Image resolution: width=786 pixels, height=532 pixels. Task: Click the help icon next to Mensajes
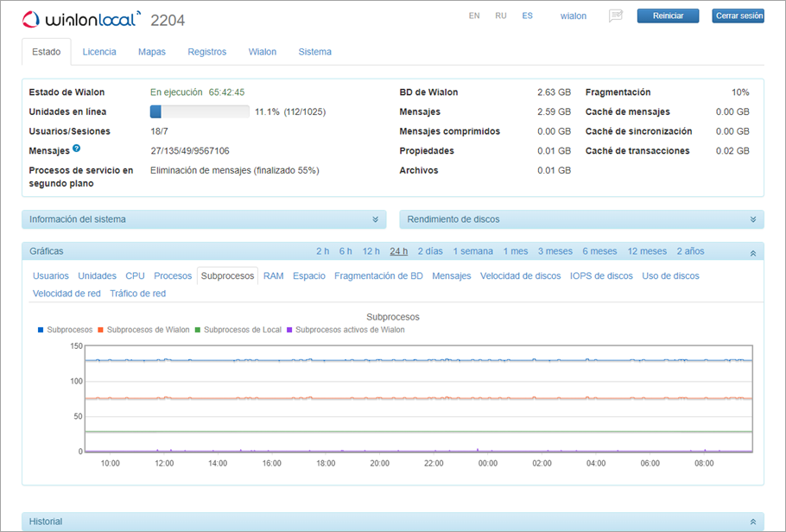click(77, 149)
